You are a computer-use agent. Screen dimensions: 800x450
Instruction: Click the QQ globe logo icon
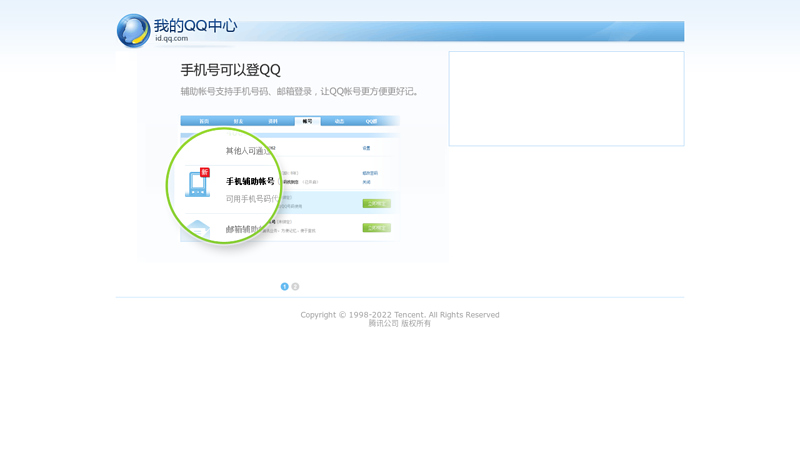point(133,31)
